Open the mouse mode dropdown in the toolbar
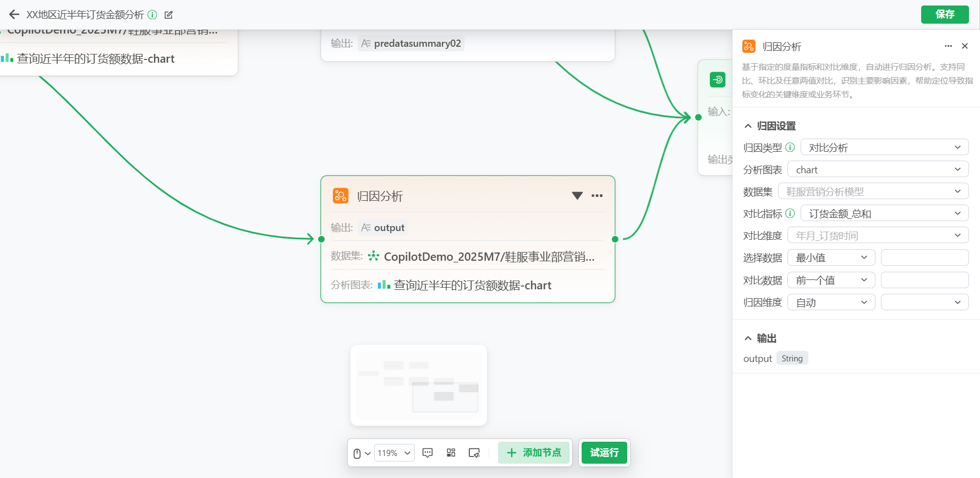The image size is (980, 478). click(361, 453)
